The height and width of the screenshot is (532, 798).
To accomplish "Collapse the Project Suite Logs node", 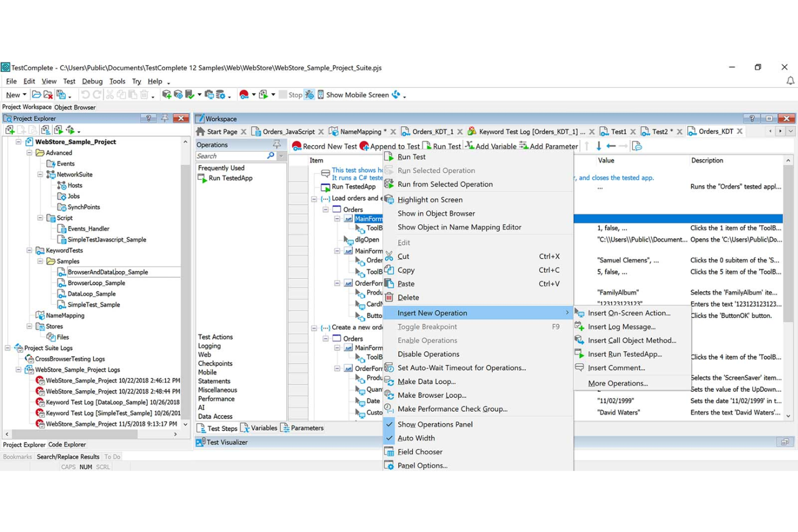I will pyautogui.click(x=8, y=348).
